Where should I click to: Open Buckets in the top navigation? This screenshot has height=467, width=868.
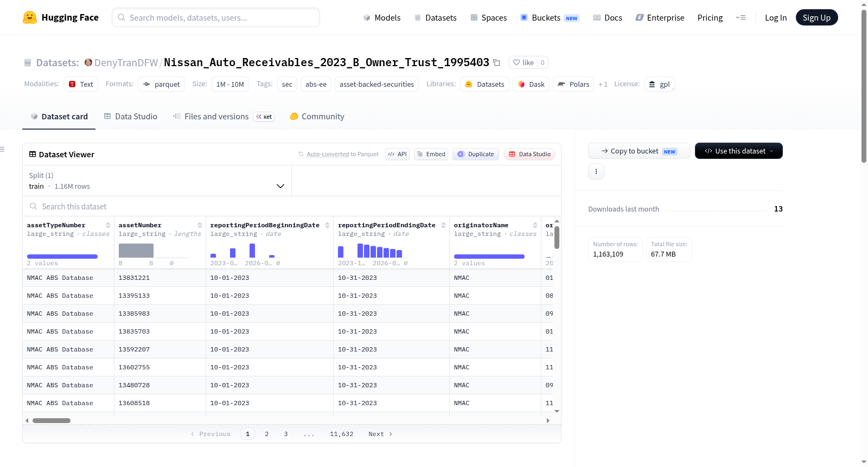tap(549, 17)
